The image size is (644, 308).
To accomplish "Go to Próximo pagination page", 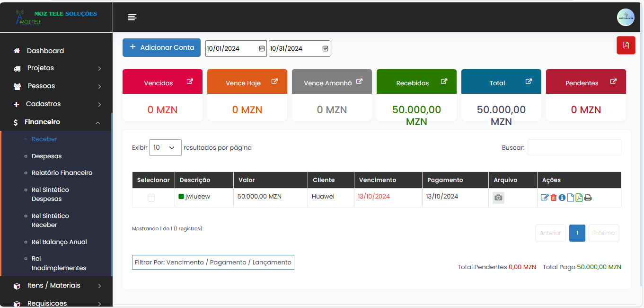I will (x=603, y=233).
